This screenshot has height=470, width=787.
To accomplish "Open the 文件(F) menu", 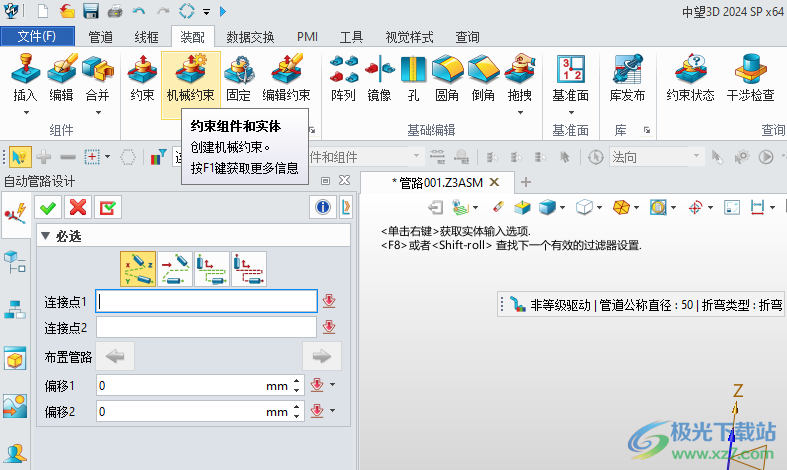I will point(38,36).
